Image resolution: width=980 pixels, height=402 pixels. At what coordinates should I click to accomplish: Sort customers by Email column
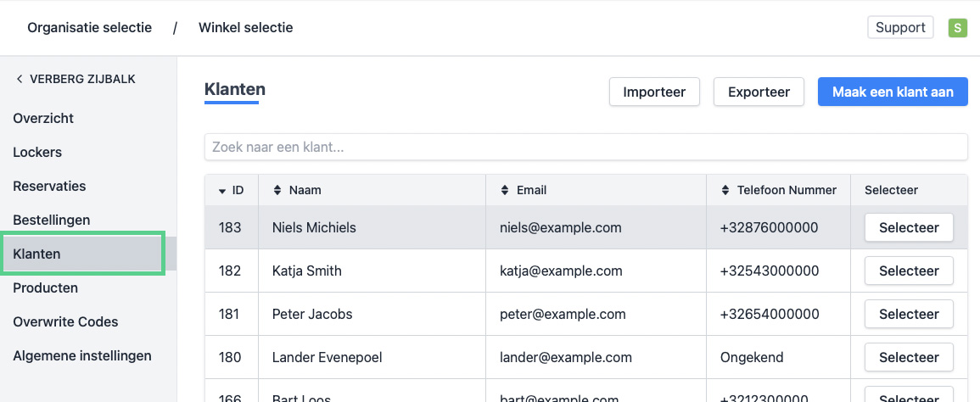pos(504,190)
